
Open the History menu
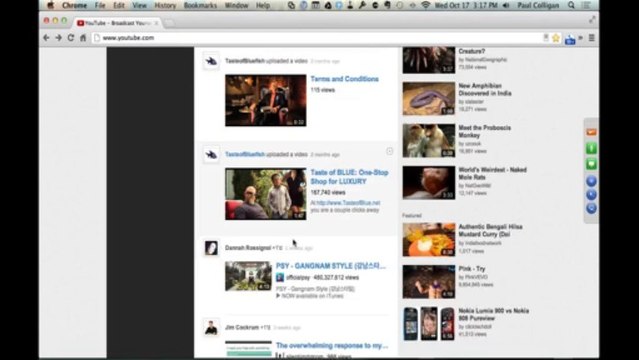[165, 5]
